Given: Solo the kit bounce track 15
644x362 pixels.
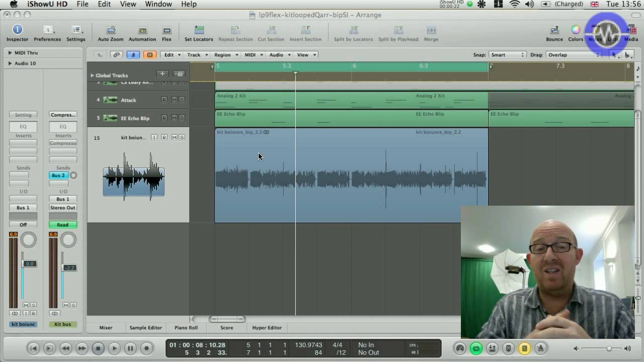Looking at the screenshot, I should tap(182, 137).
